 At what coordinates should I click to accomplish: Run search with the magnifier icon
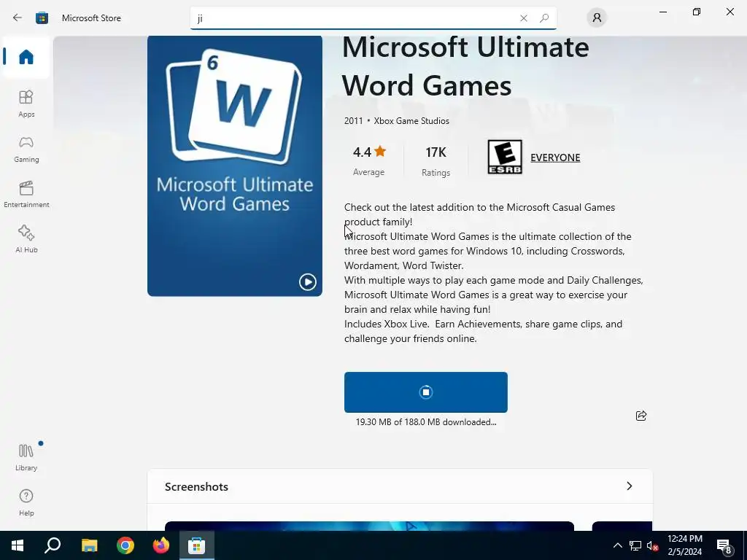[x=544, y=18]
